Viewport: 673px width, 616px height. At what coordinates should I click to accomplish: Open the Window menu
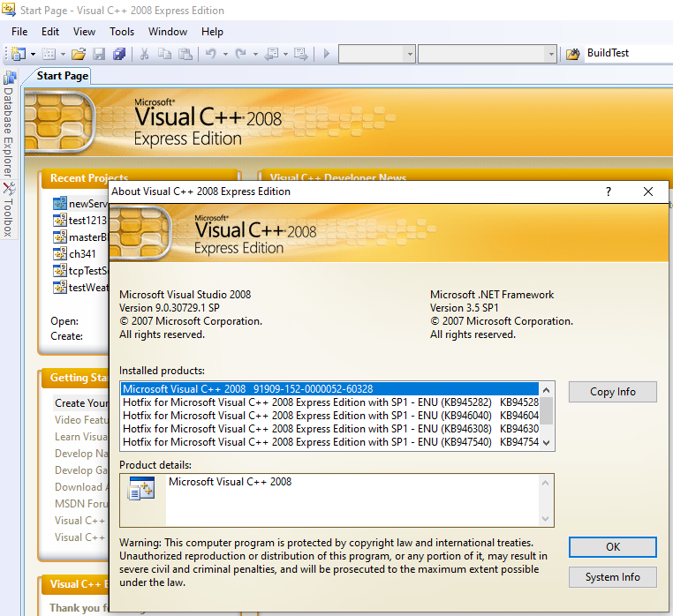[168, 32]
